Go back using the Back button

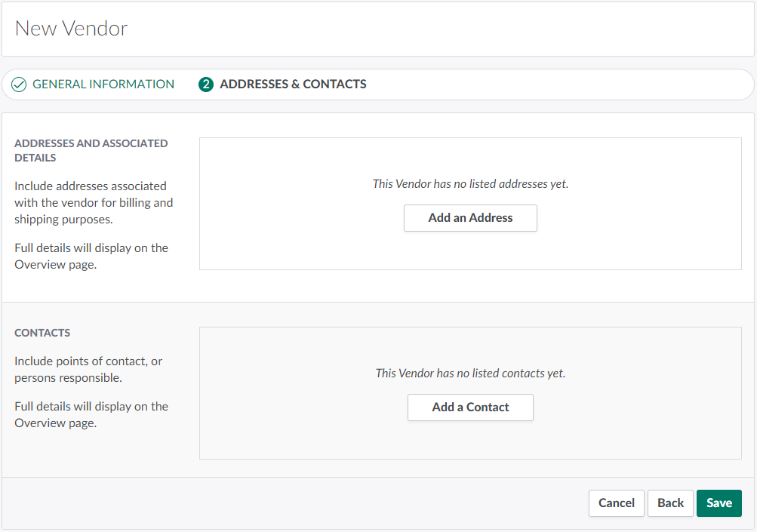pos(670,503)
